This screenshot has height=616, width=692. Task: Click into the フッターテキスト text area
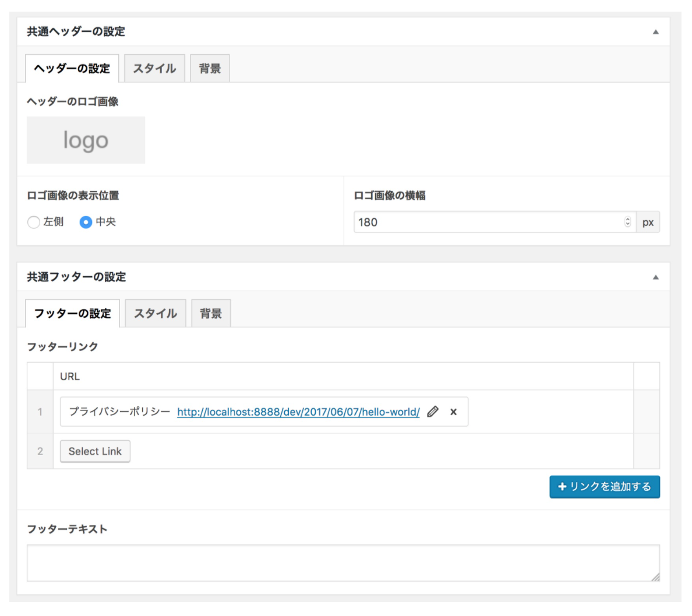343,563
